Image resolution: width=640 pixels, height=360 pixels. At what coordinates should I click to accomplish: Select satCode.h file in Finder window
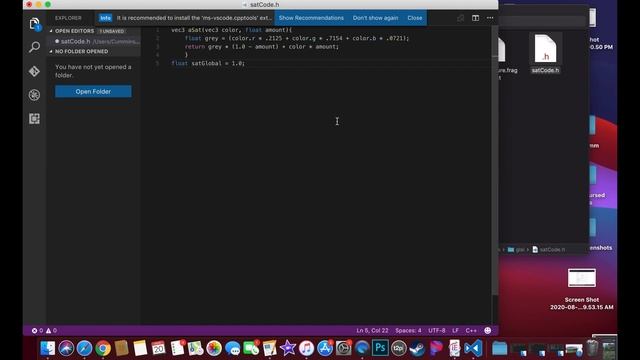point(545,54)
